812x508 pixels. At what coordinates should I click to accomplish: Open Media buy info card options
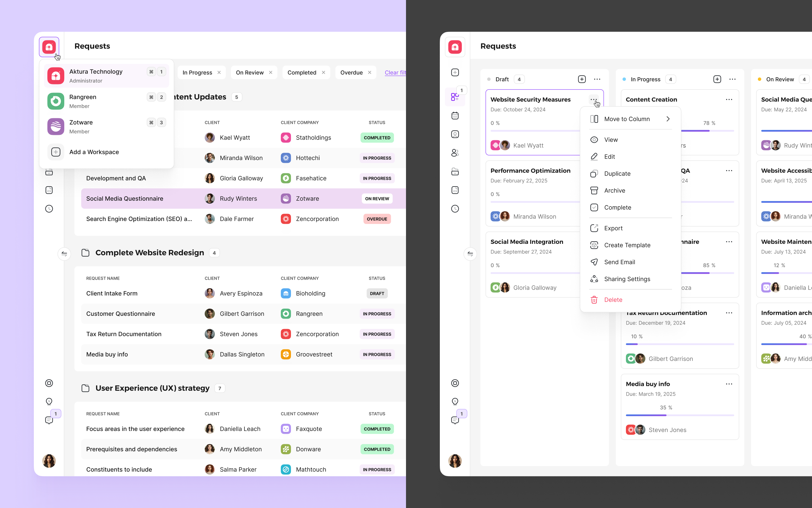pos(729,384)
